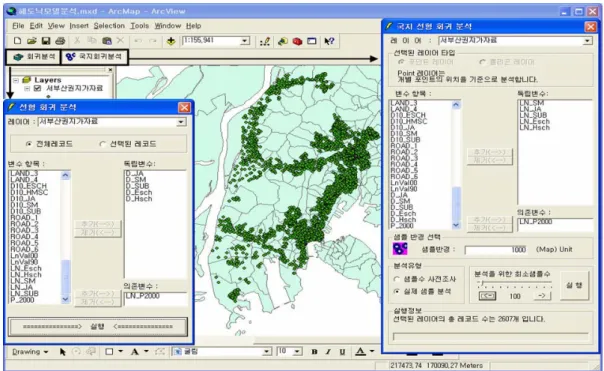
Task: Click the What's This help pointer icon
Action: tap(329, 41)
